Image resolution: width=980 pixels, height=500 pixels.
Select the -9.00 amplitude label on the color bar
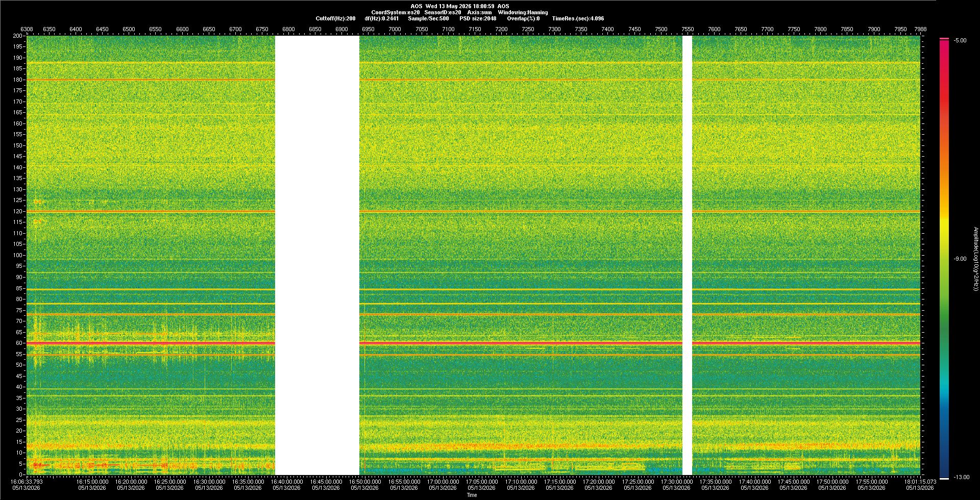tap(960, 259)
